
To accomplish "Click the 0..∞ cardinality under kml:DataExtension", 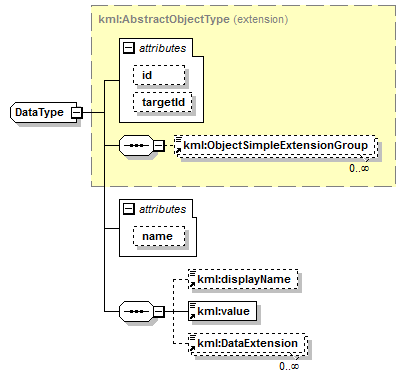I will pos(289,366).
